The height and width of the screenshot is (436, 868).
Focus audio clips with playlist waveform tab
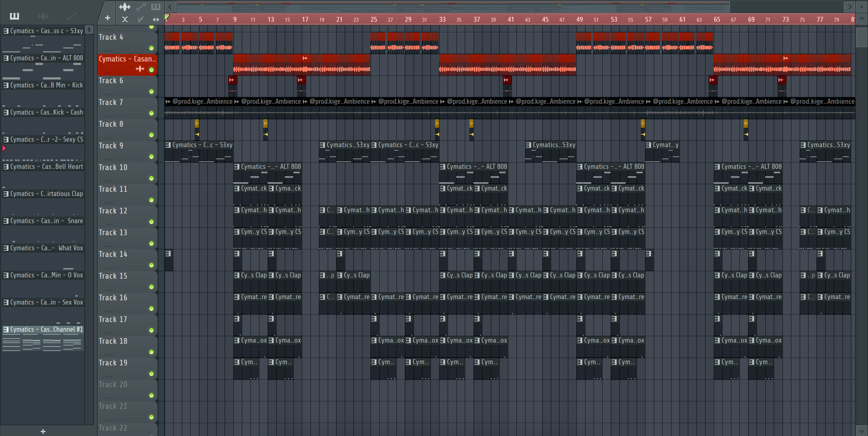coord(124,7)
